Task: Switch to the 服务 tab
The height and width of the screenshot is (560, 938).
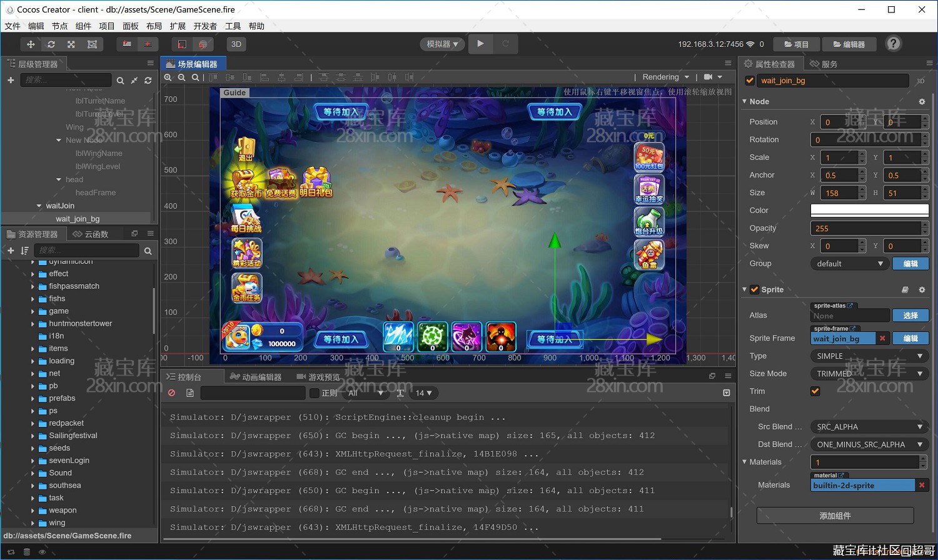Action: coord(824,64)
